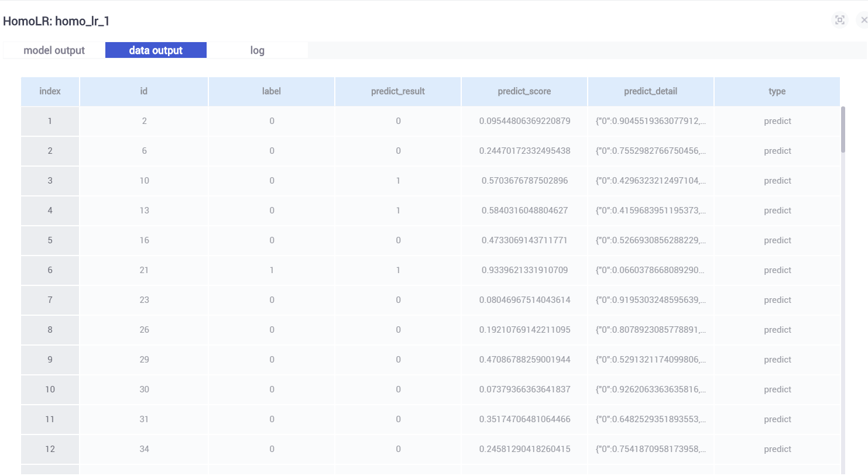Viewport: 868px width, 476px height.
Task: Click the predict_result column header
Action: coord(398,91)
